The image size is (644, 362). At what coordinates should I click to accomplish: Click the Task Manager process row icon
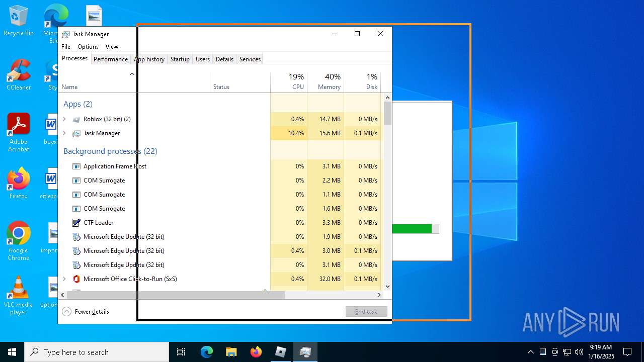76,133
